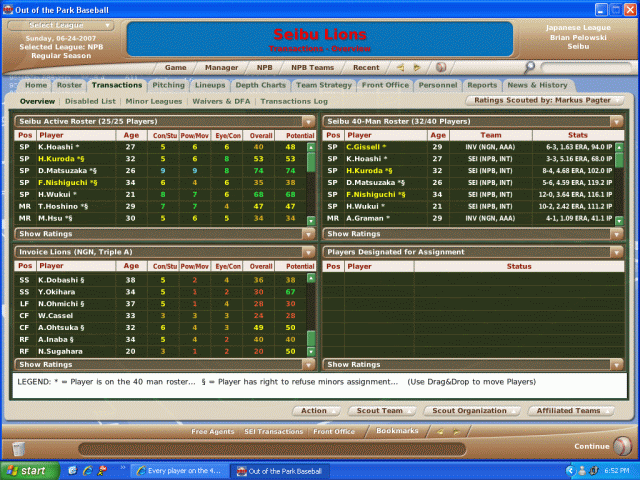Open the Game menu
The width and height of the screenshot is (640, 480).
pyautogui.click(x=176, y=68)
